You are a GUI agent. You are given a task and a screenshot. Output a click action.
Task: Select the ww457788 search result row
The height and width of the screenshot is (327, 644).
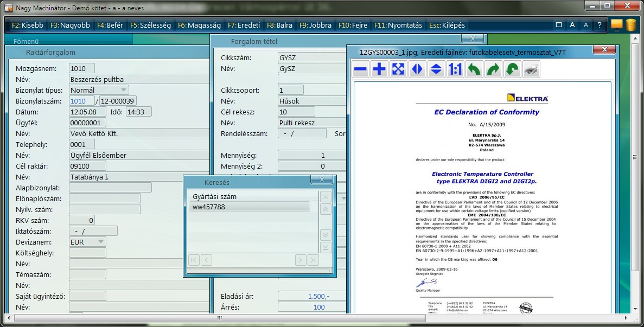(x=251, y=207)
